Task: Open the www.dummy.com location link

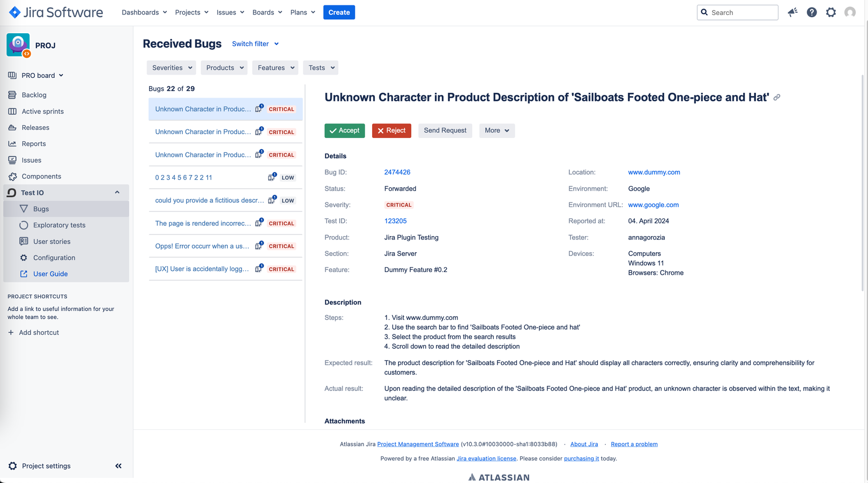Action: (x=654, y=172)
